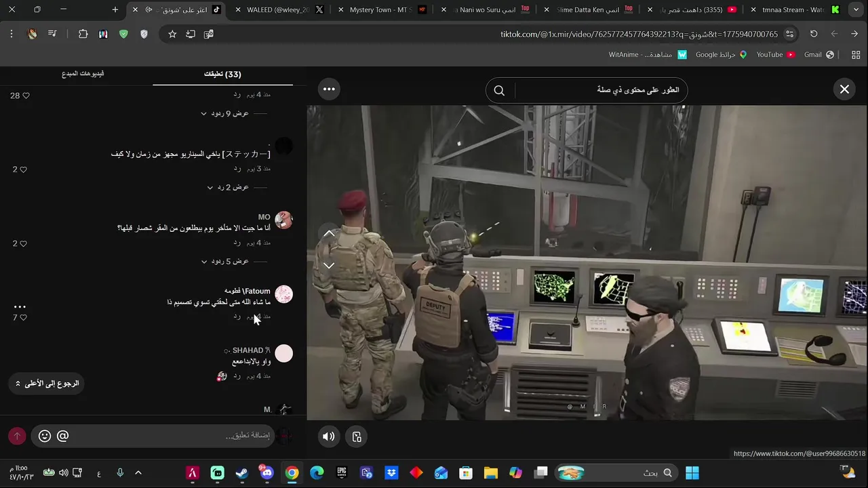Open the Windows Start menu
The width and height of the screenshot is (868, 488).
point(692,472)
